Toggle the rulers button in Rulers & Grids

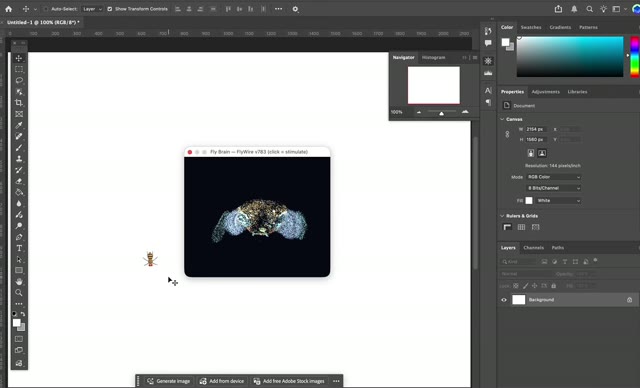pos(507,227)
